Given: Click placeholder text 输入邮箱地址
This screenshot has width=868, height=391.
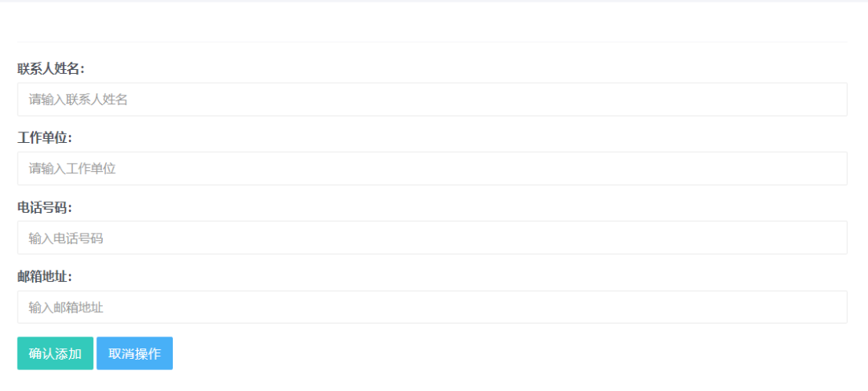Looking at the screenshot, I should [66, 308].
